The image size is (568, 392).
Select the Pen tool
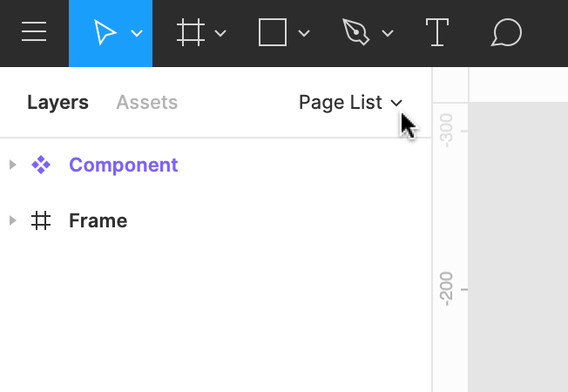click(355, 33)
